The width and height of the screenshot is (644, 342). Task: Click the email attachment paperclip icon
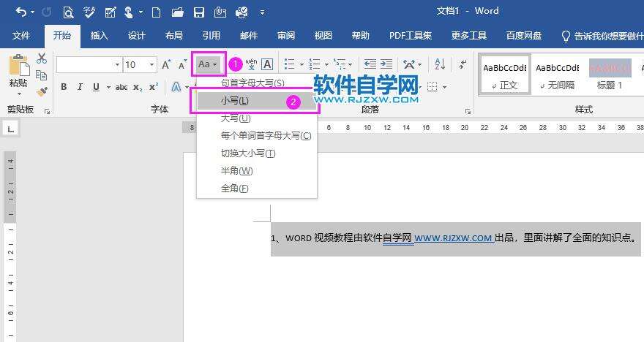click(220, 12)
